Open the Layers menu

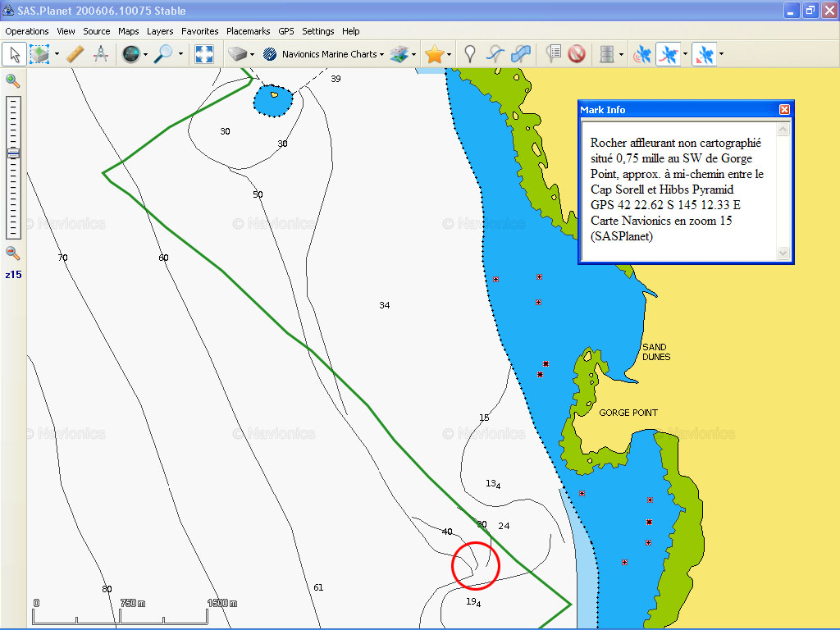click(x=160, y=31)
